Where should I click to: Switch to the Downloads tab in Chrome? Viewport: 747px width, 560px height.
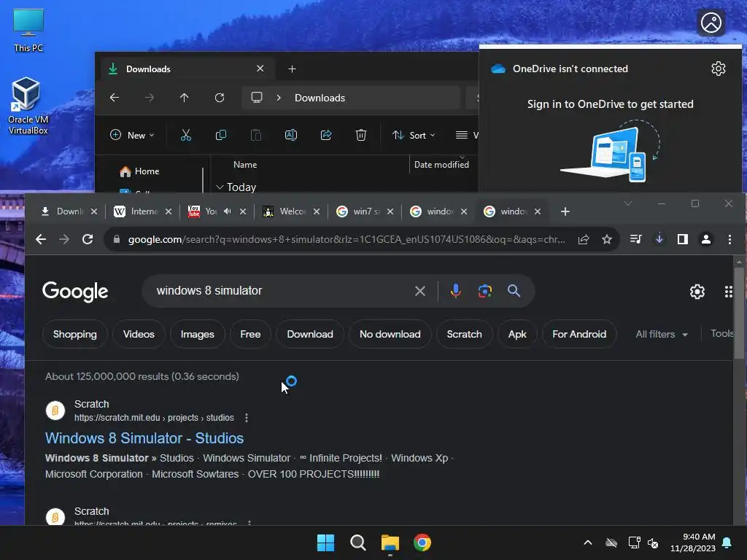pyautogui.click(x=64, y=211)
